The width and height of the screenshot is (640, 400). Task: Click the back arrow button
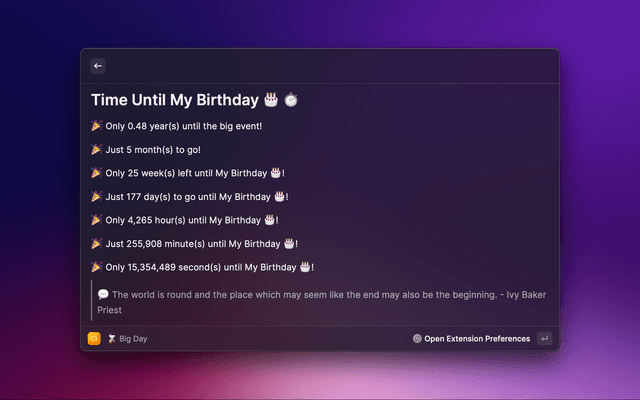[x=98, y=66]
